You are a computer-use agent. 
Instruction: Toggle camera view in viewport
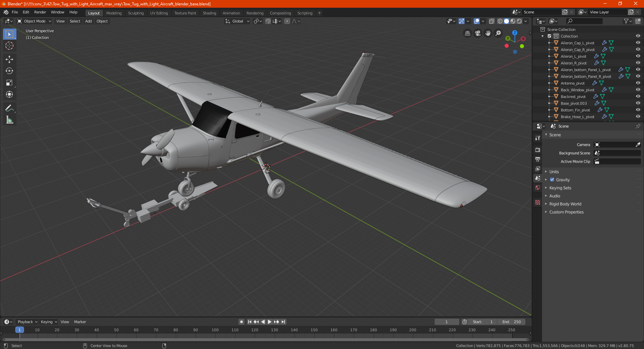point(478,33)
